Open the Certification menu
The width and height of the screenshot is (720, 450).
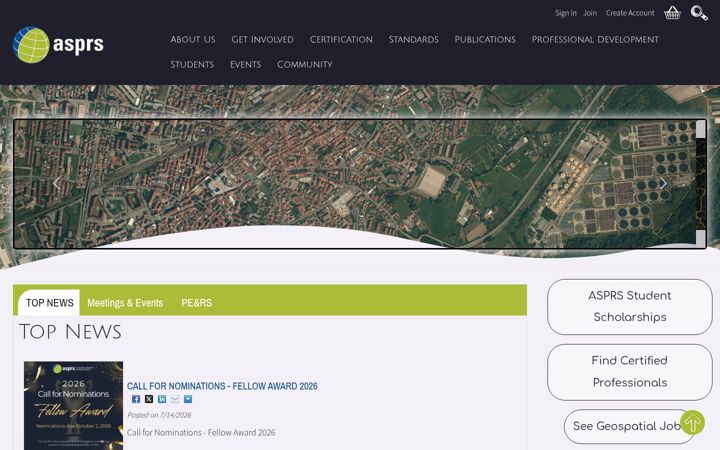pos(341,39)
